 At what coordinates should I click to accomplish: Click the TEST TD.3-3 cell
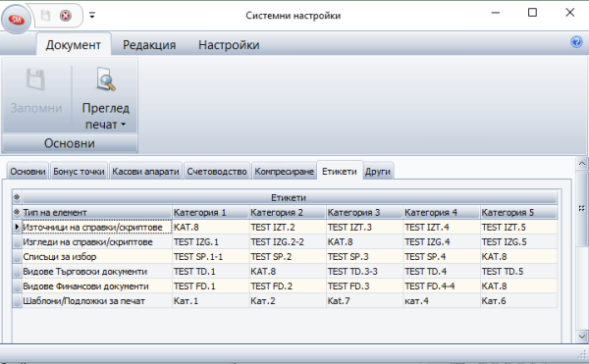tap(365, 272)
